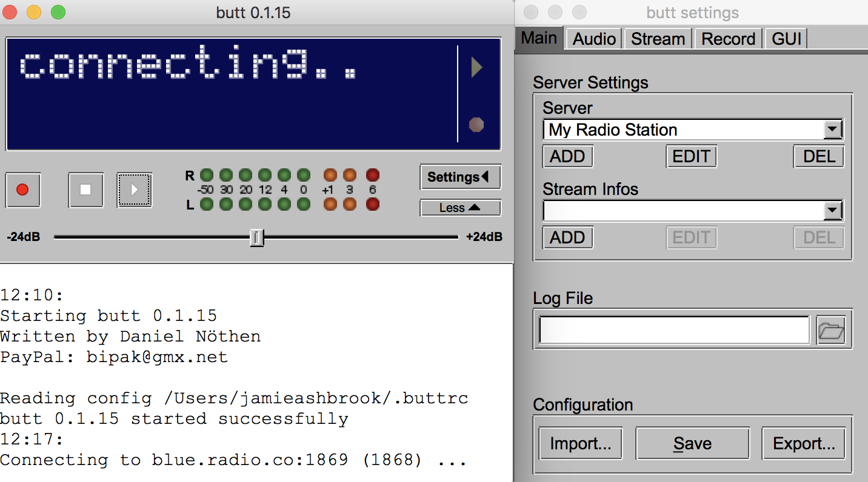The width and height of the screenshot is (868, 482).
Task: Click the -24dB gain label
Action: pyautogui.click(x=23, y=237)
